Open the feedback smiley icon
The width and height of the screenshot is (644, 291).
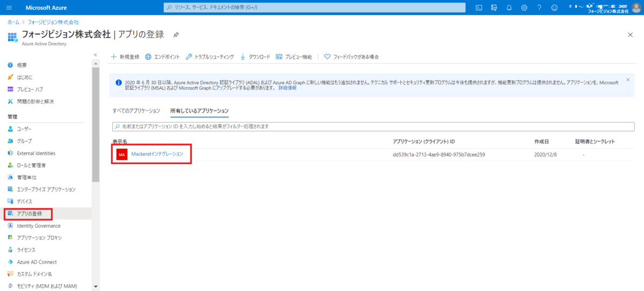point(554,8)
